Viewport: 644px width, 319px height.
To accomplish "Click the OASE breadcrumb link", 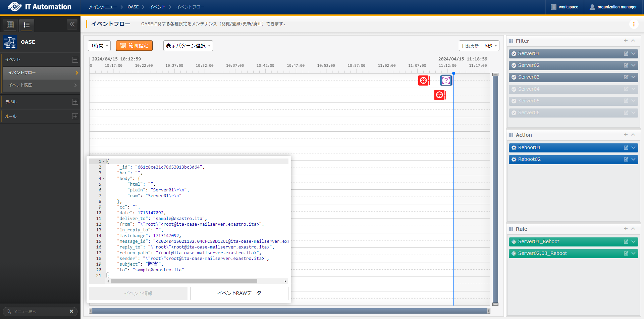I will pyautogui.click(x=133, y=7).
